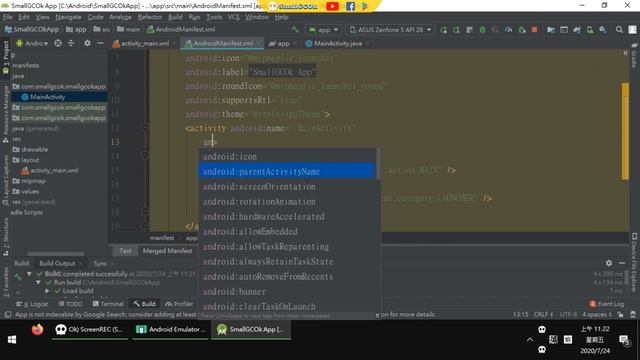Click the Make Project hammer icon

(295, 29)
